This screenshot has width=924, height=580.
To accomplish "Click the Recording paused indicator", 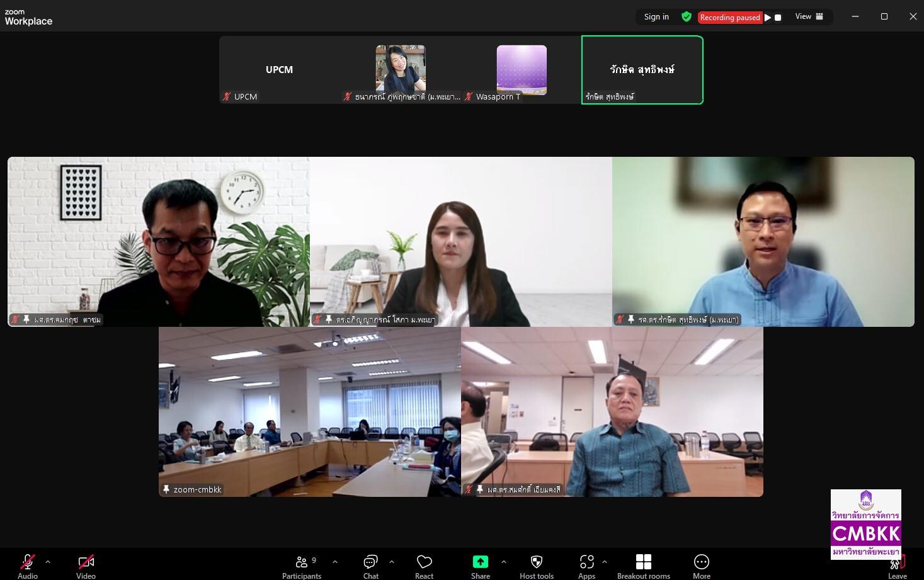I will pos(730,18).
